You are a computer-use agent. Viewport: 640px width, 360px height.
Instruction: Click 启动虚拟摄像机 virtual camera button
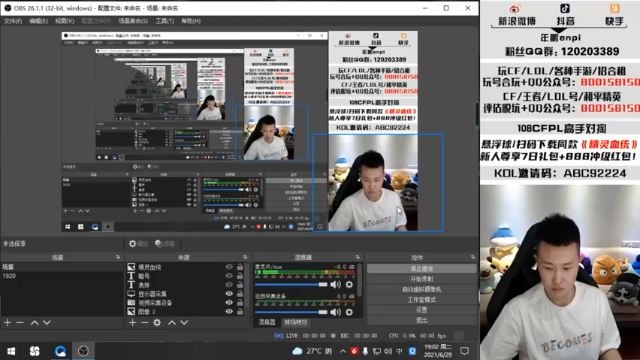click(x=422, y=289)
